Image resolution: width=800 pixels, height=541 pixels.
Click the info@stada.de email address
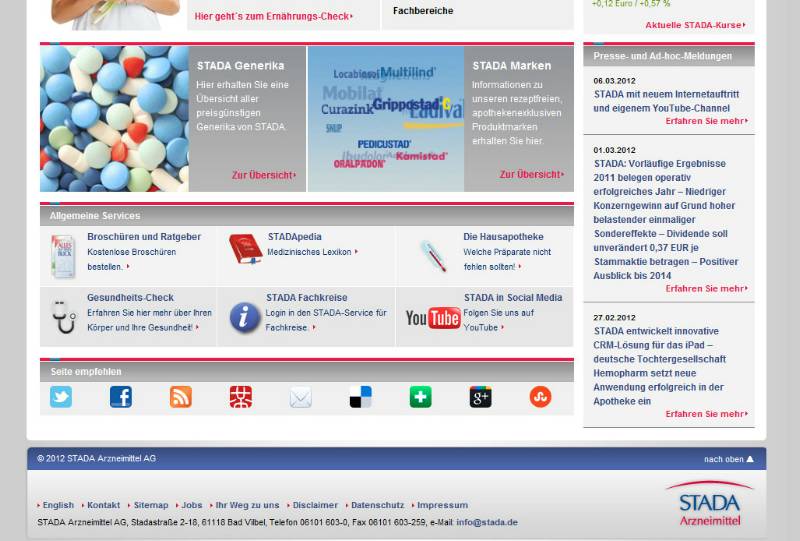coord(487,522)
